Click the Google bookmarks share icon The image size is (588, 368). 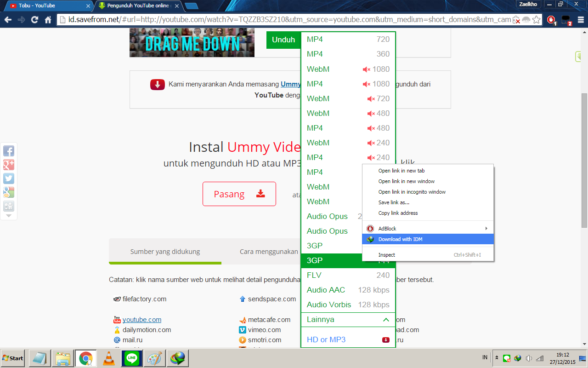coord(9,192)
